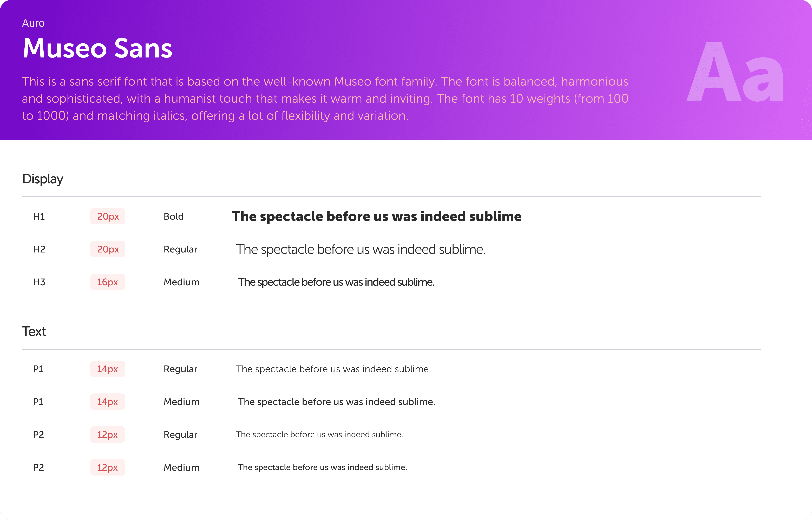The width and height of the screenshot is (812, 520).
Task: Click the Auro brand label
Action: coord(33,23)
